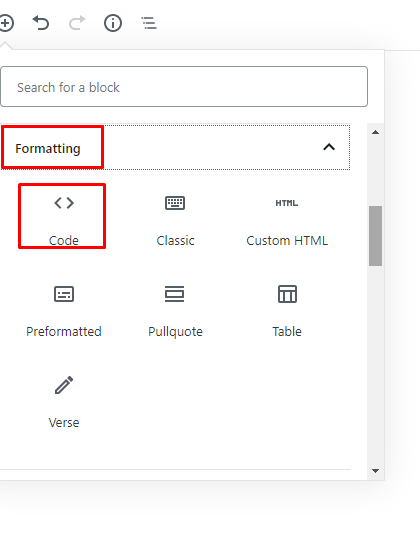Insert the Code block

pos(64,218)
